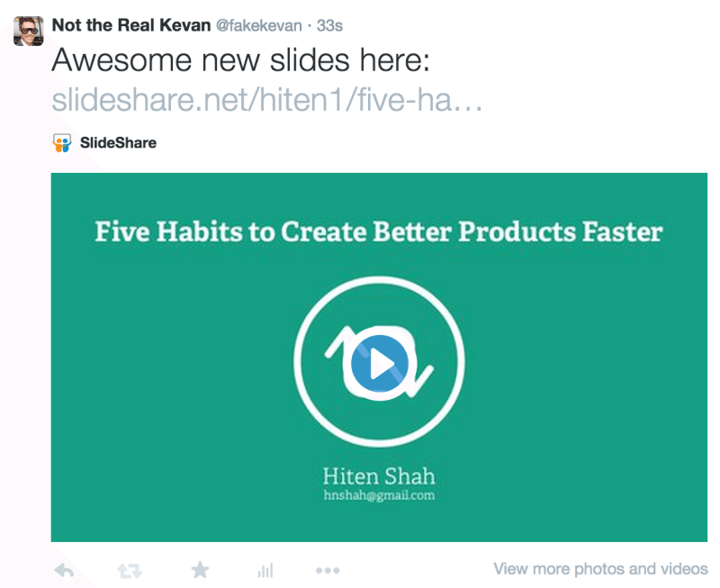The height and width of the screenshot is (588, 720).
Task: Click the tweet text Awesome new slides here
Action: [x=243, y=60]
